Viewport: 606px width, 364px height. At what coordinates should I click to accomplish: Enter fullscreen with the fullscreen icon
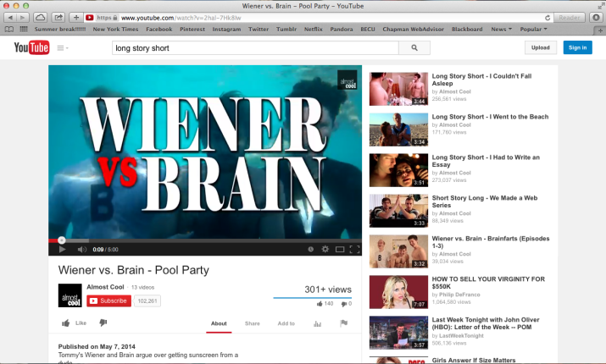(354, 250)
